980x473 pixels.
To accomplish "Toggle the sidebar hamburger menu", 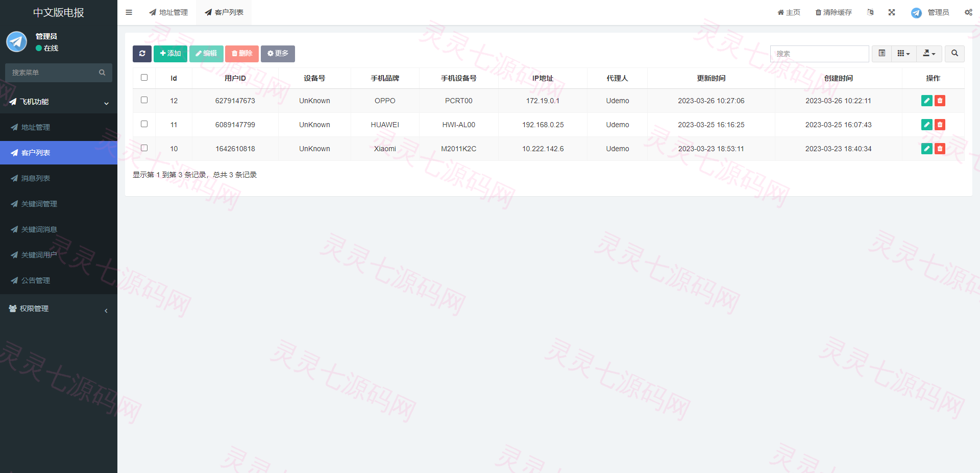I will pos(129,12).
